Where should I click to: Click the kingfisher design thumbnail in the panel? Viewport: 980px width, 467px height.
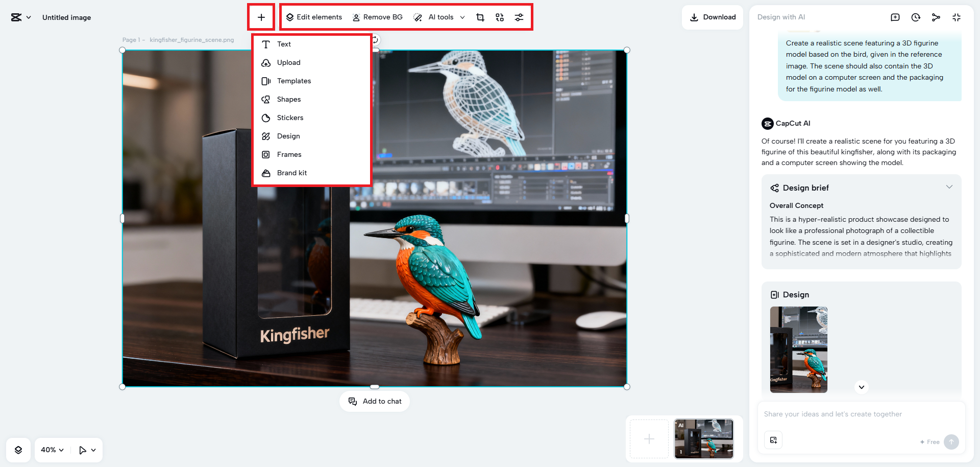point(798,349)
